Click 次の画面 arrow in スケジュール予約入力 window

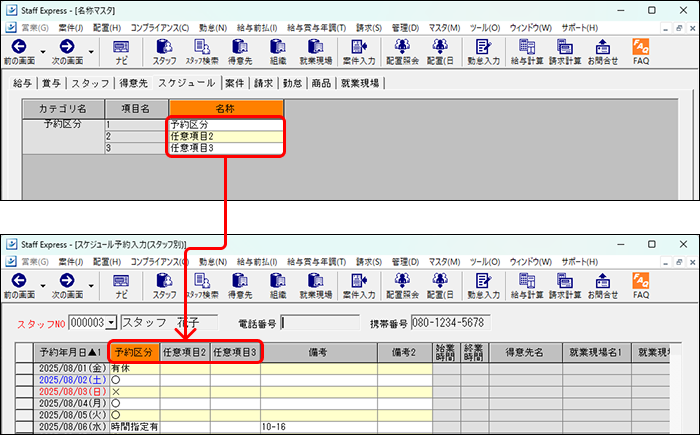pyautogui.click(x=67, y=280)
